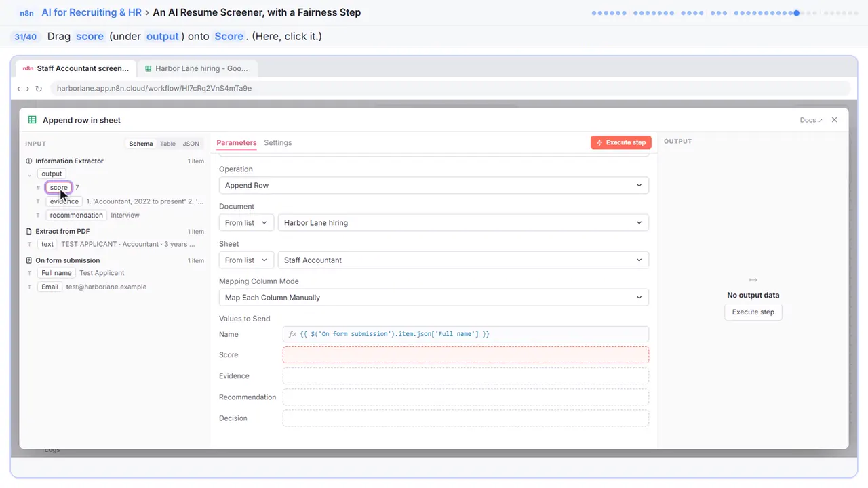Image resolution: width=868 pixels, height=488 pixels.
Task: Click the fx expression icon in Name field
Action: [293, 334]
